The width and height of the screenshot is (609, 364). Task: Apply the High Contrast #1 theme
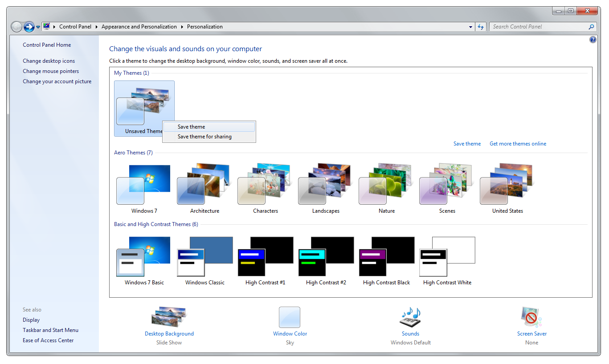265,260
